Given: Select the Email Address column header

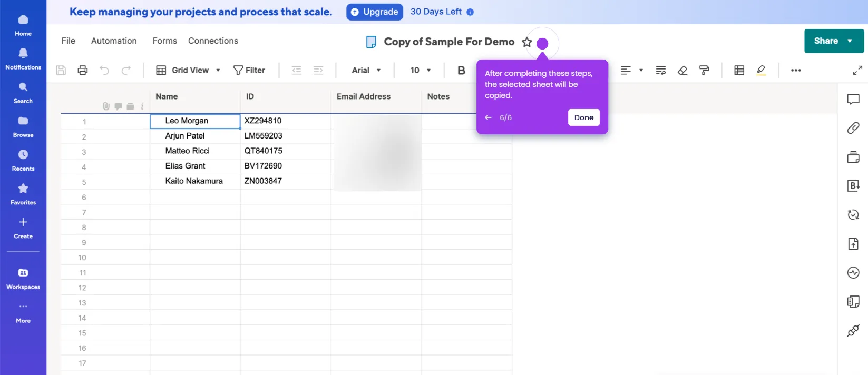Looking at the screenshot, I should pos(376,97).
